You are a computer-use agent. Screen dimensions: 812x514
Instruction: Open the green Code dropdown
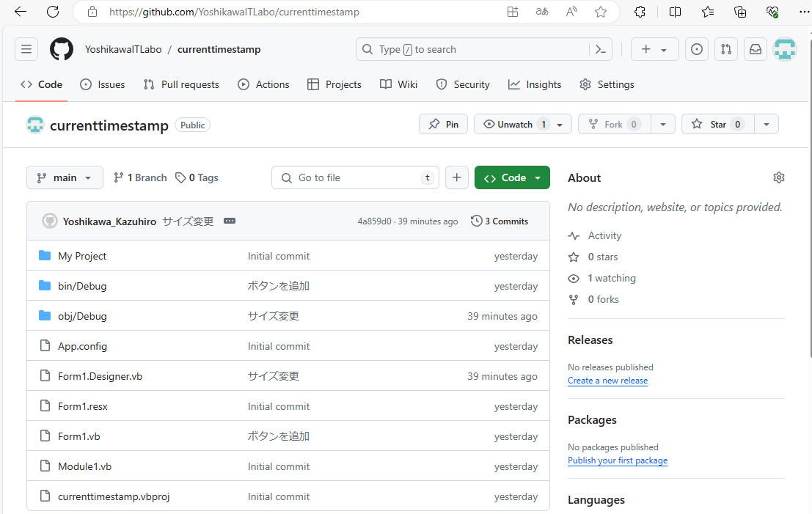click(512, 177)
